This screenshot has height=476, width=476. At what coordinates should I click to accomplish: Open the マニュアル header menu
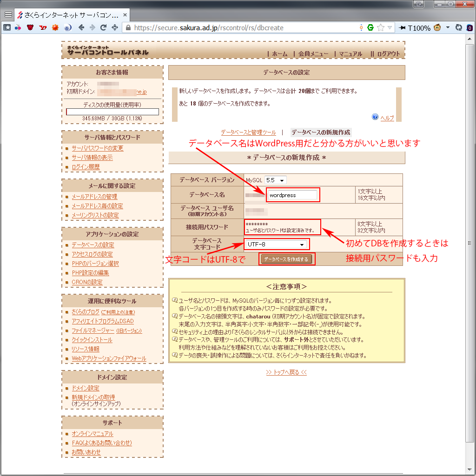pyautogui.click(x=350, y=54)
